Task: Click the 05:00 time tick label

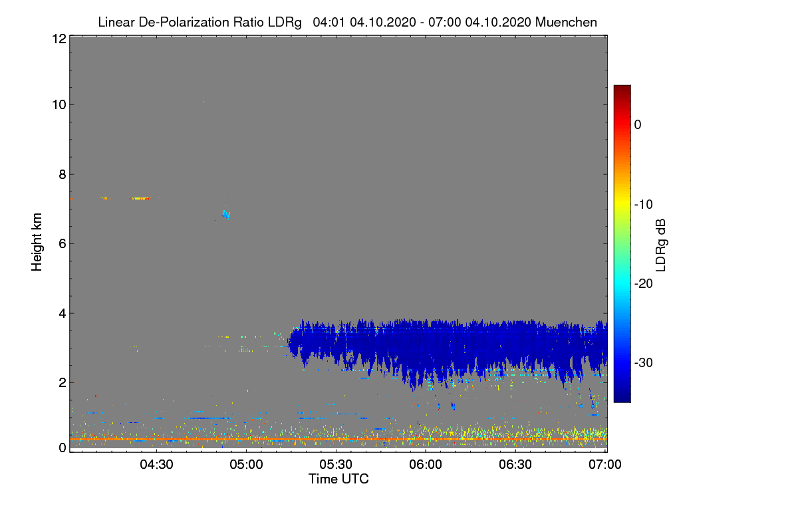Action: coord(246,464)
